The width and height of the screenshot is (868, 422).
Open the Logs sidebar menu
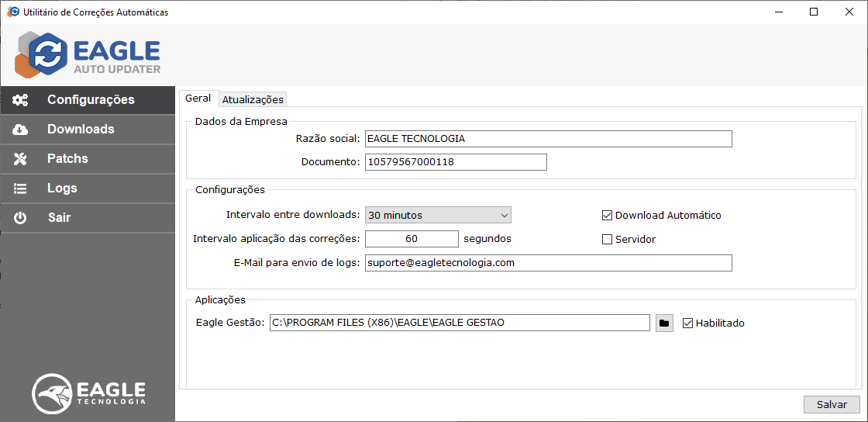[88, 189]
